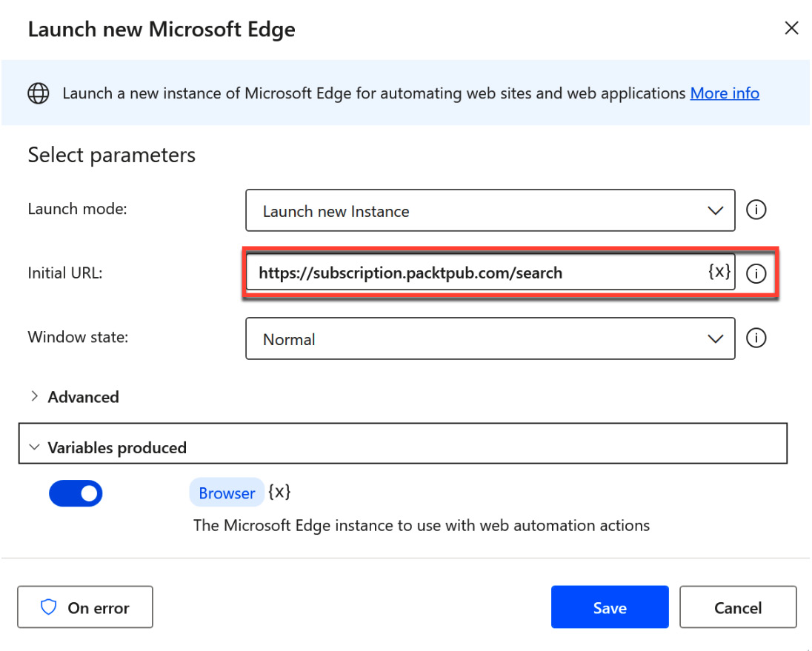Click the Window state info icon

point(756,338)
